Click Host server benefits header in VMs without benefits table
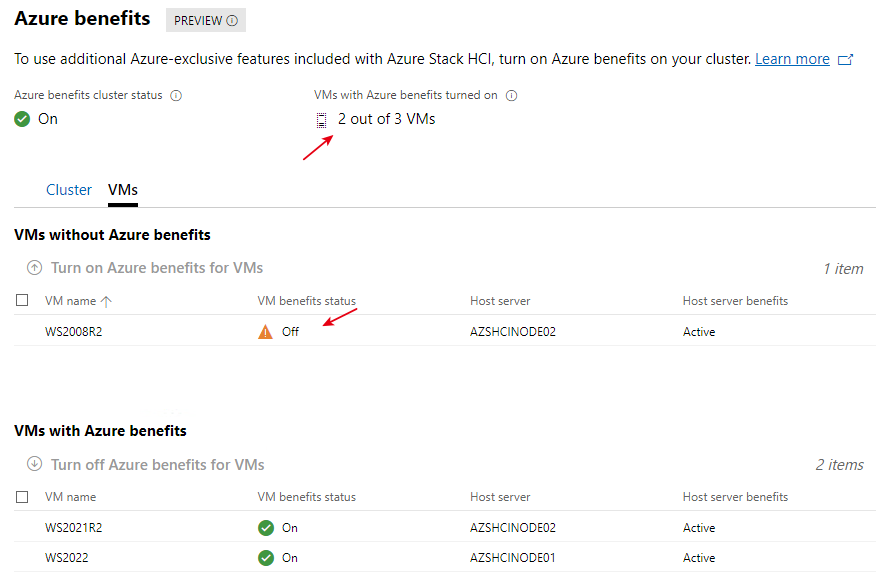The image size is (876, 582). pyautogui.click(x=735, y=301)
